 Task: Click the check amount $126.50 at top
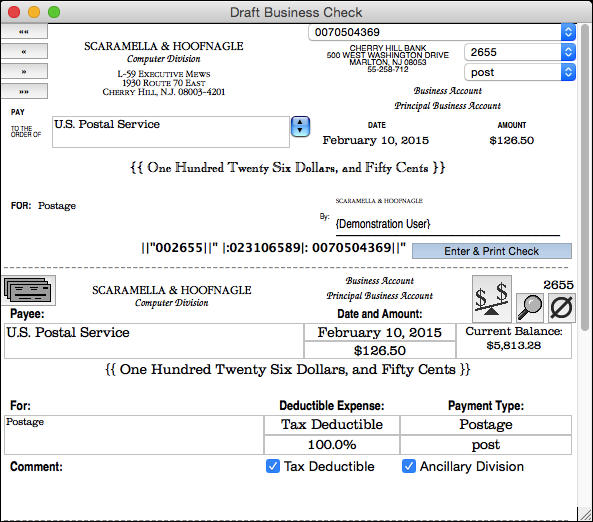point(511,140)
